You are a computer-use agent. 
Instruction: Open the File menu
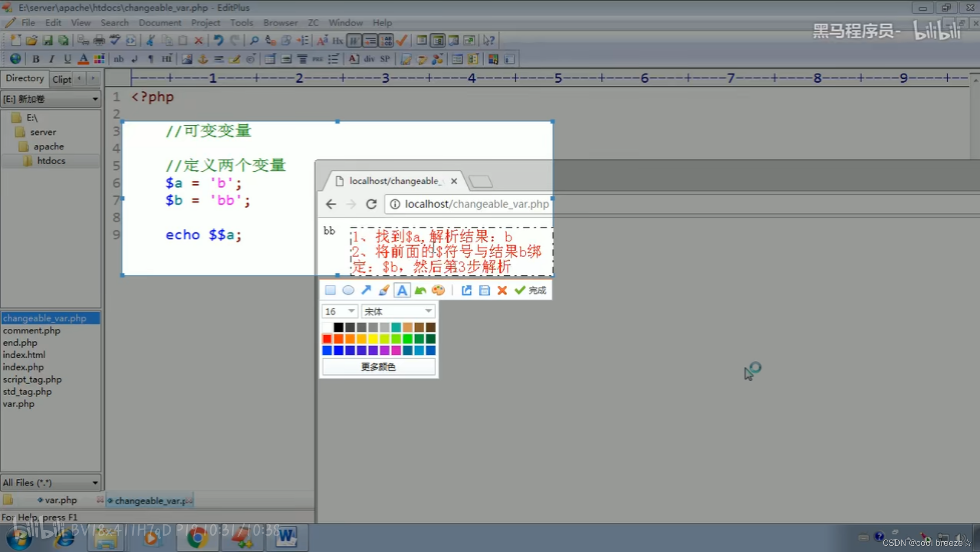(x=28, y=23)
